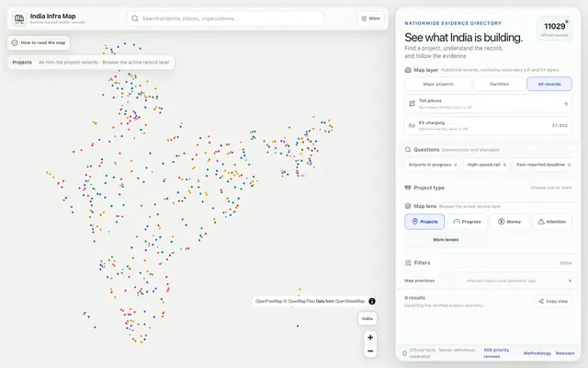Select the Projects map lens
This screenshot has height=368, width=588.
pos(424,222)
